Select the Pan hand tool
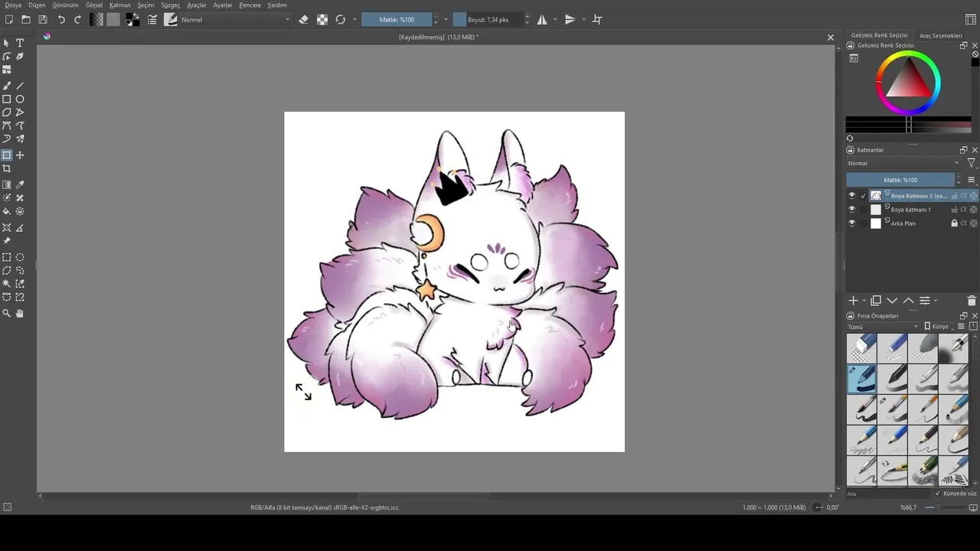Screen dimensions: 980x551 coord(20,313)
